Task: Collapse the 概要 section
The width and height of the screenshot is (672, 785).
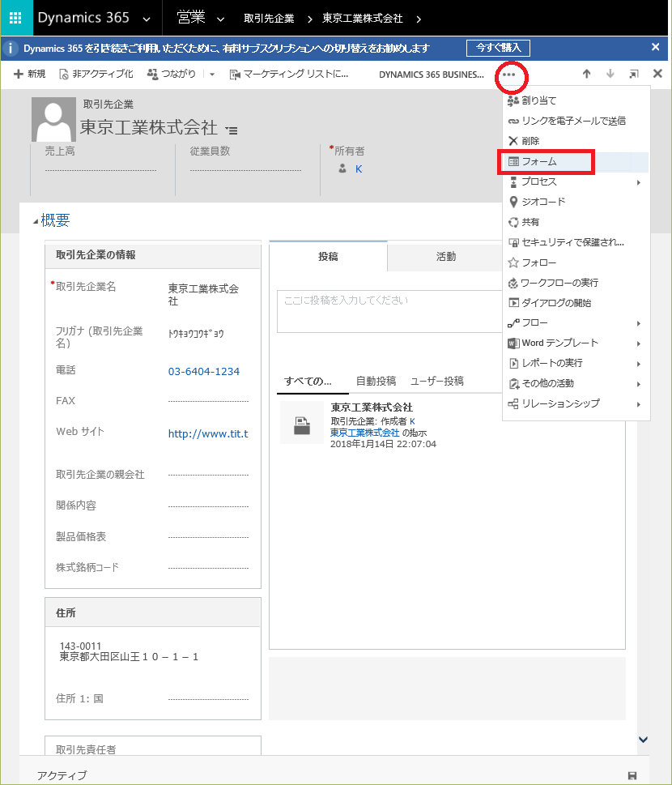Action: coord(35,221)
